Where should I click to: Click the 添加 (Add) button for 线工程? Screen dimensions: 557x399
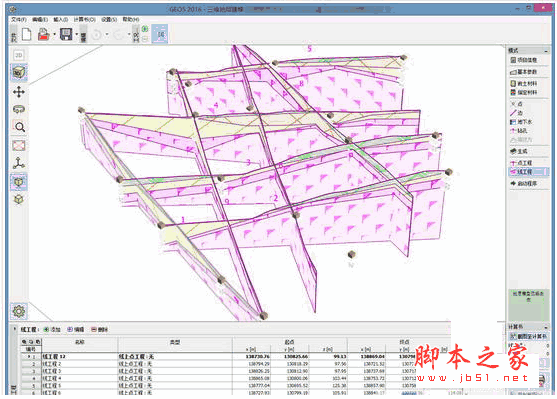point(52,329)
